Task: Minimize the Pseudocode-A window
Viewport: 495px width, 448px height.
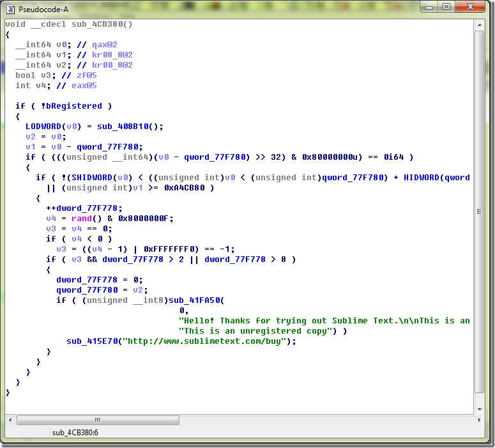Action: click(x=429, y=7)
